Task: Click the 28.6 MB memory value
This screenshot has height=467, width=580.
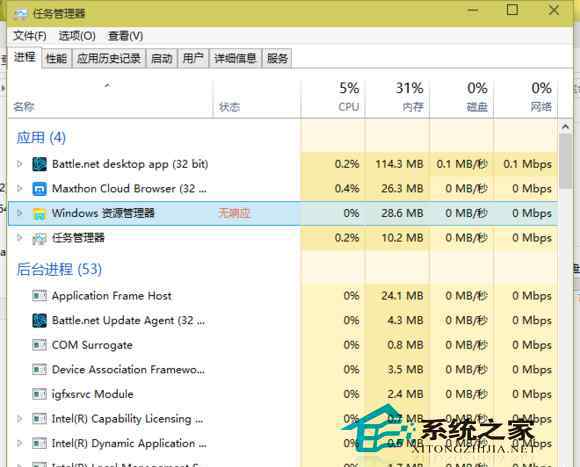Action: point(402,213)
